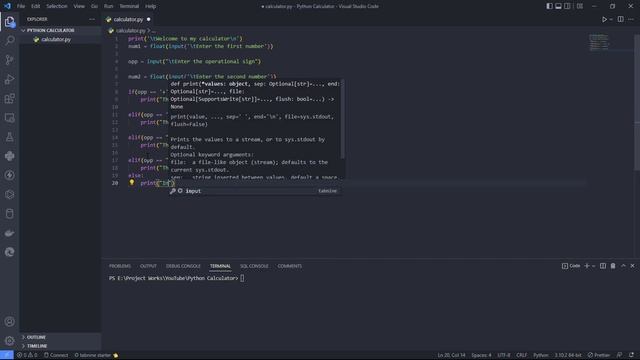Change encoding via UTF-8 in status bar
The image size is (640, 360).
[504, 355]
